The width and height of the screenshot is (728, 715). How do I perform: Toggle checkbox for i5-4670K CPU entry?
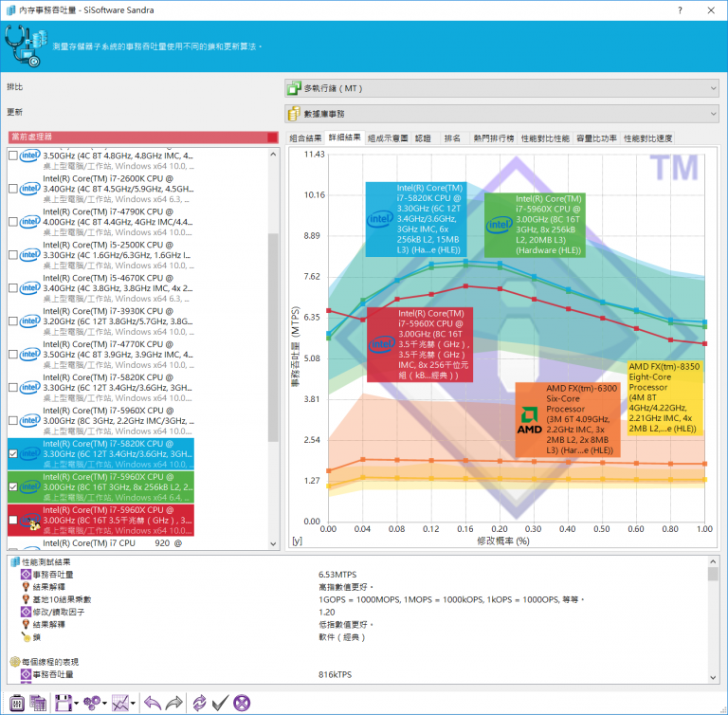(13, 288)
